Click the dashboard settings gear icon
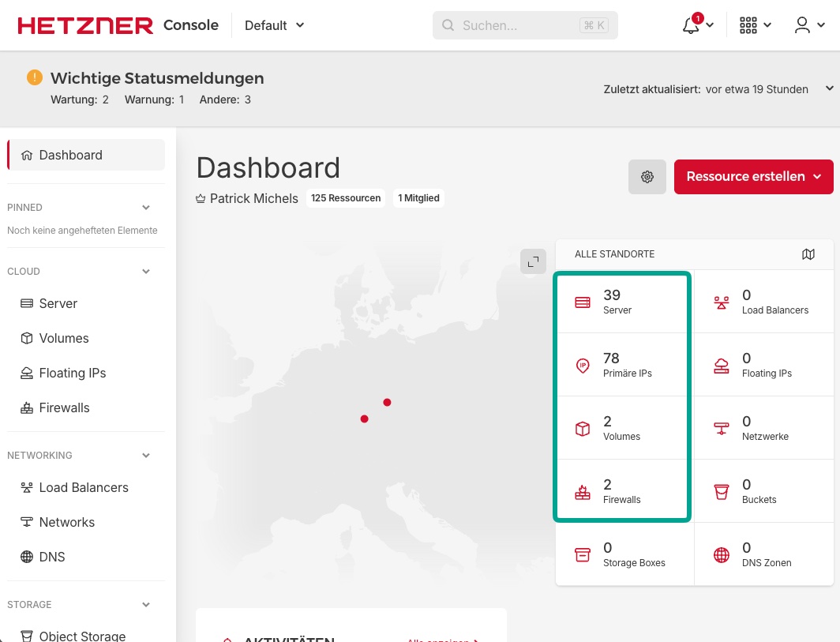The width and height of the screenshot is (840, 642). 647,177
